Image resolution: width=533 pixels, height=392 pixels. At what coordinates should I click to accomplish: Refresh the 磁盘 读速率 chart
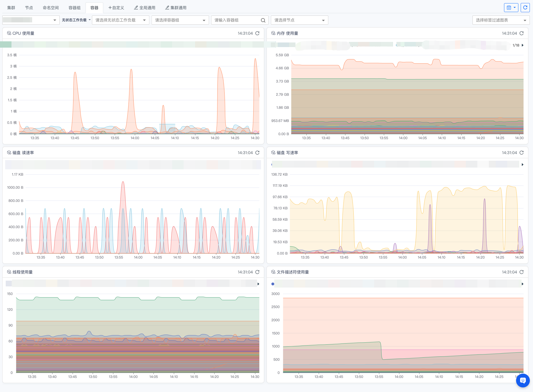(257, 153)
